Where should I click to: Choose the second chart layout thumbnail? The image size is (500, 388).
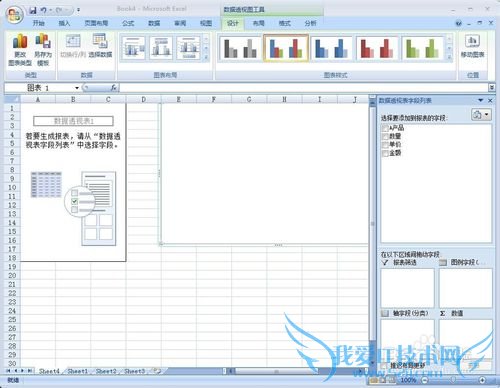coord(161,48)
